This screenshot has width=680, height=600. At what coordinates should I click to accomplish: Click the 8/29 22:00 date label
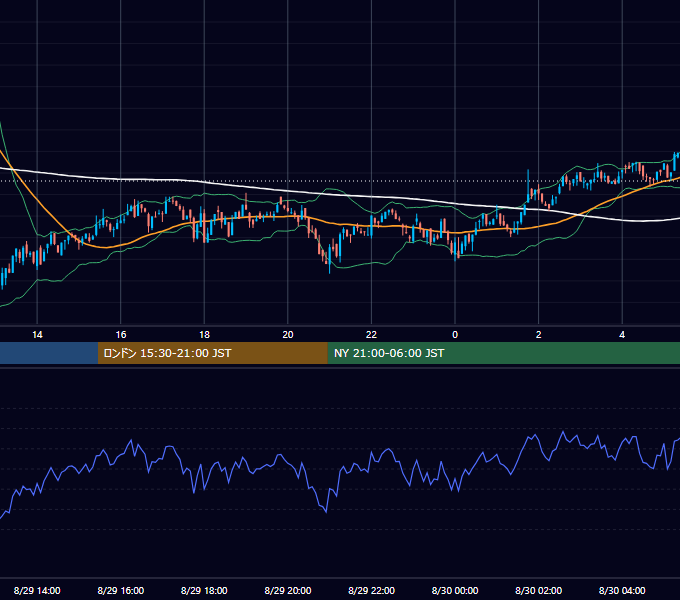tap(371, 590)
